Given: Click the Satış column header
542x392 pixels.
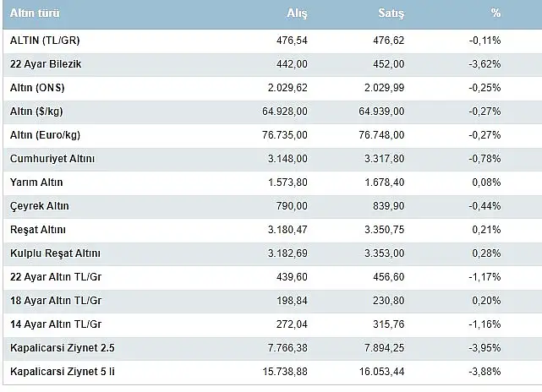Looking at the screenshot, I should pyautogui.click(x=391, y=14).
